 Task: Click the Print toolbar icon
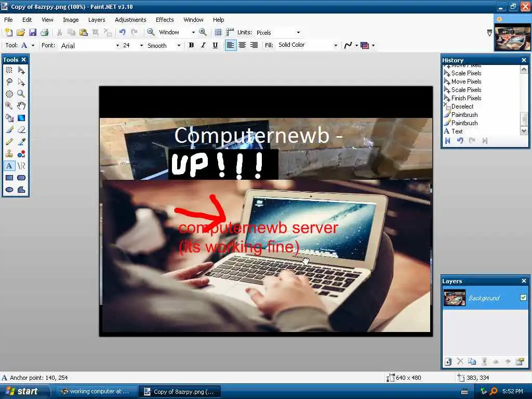(x=45, y=32)
